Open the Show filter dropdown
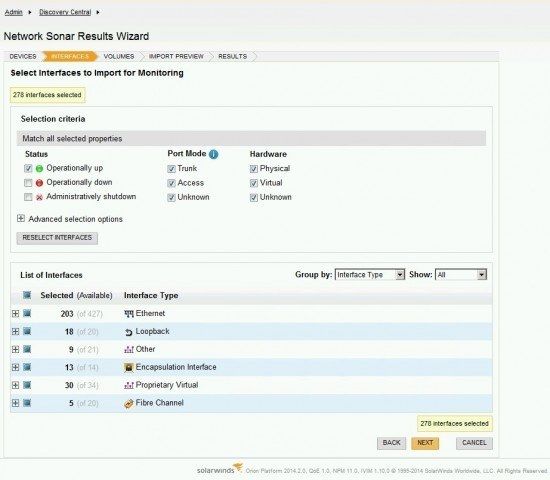550x480 pixels. point(461,275)
